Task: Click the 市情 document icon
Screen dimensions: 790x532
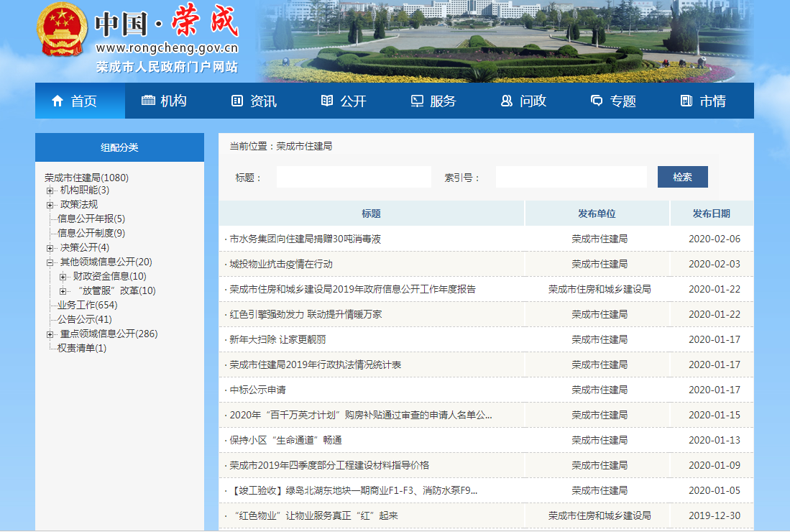Action: pyautogui.click(x=686, y=101)
